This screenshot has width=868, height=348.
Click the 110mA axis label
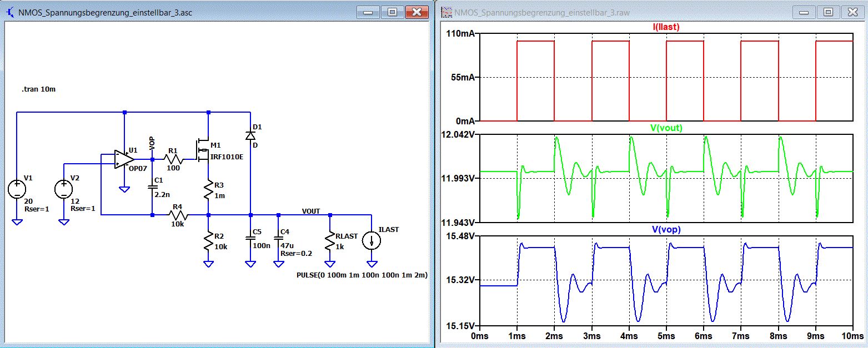point(460,34)
